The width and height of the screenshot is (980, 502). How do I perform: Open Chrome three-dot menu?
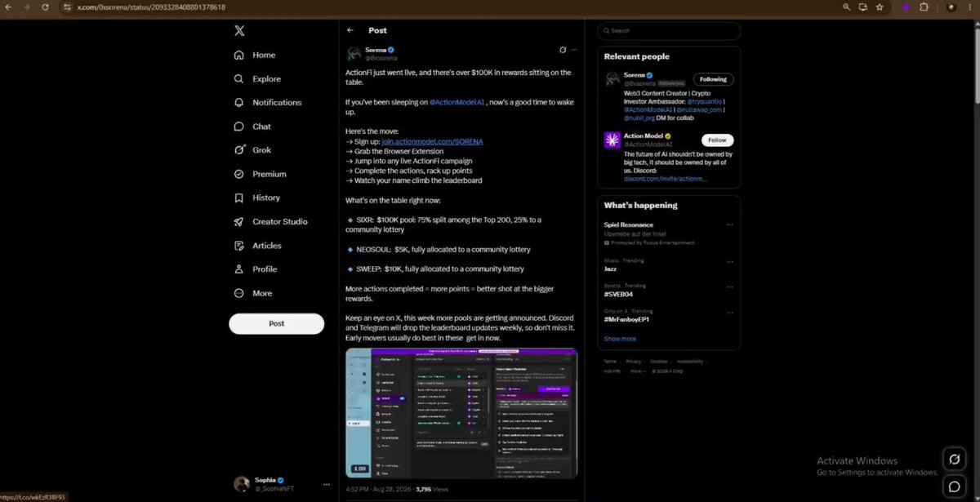(970, 7)
